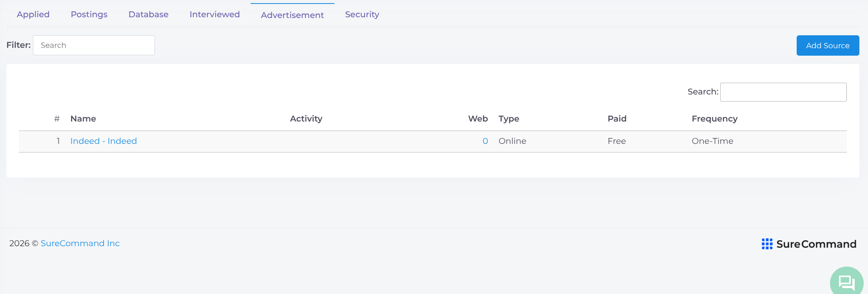The image size is (868, 294).
Task: Open the chat widget icon
Action: point(846,282)
